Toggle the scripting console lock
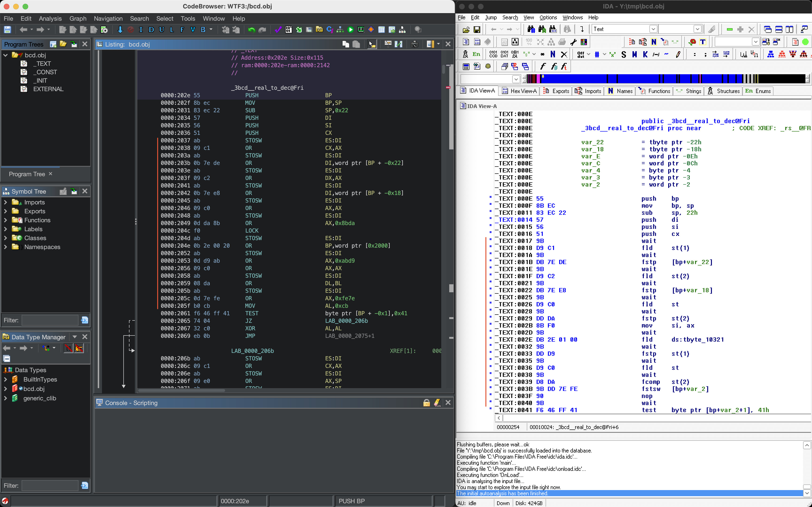Screen dimensions: 812x507 click(x=426, y=403)
